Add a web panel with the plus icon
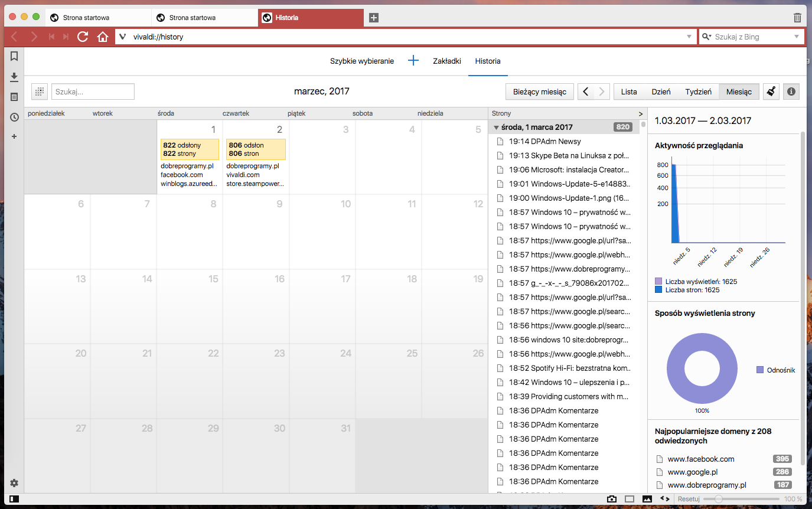 pos(14,136)
